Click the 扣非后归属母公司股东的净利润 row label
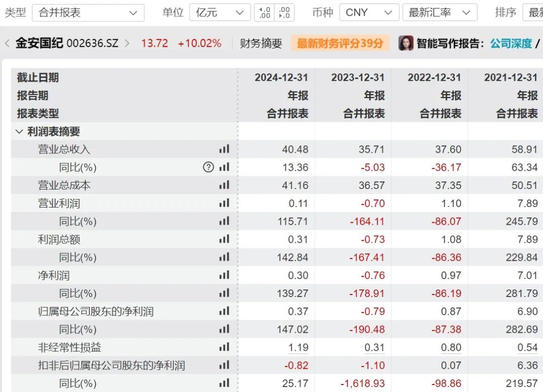Screen dimensions: 543x392 click(x=112, y=365)
